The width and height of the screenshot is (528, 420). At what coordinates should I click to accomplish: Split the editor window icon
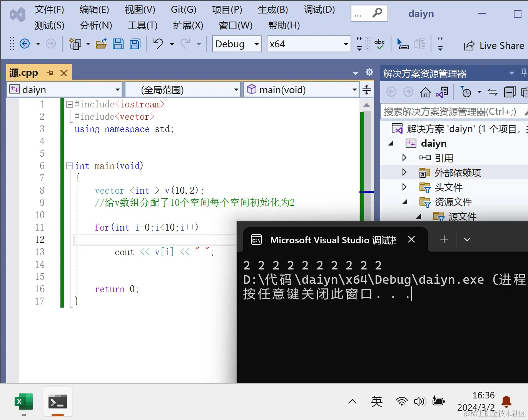(x=367, y=90)
